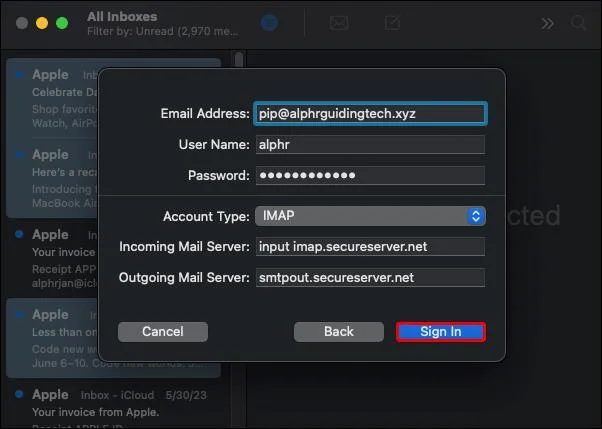The image size is (602, 429).
Task: Click the All Inboxes title
Action: click(122, 17)
